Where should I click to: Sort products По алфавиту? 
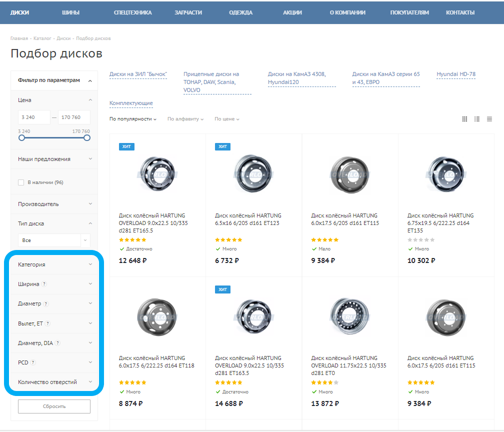185,119
